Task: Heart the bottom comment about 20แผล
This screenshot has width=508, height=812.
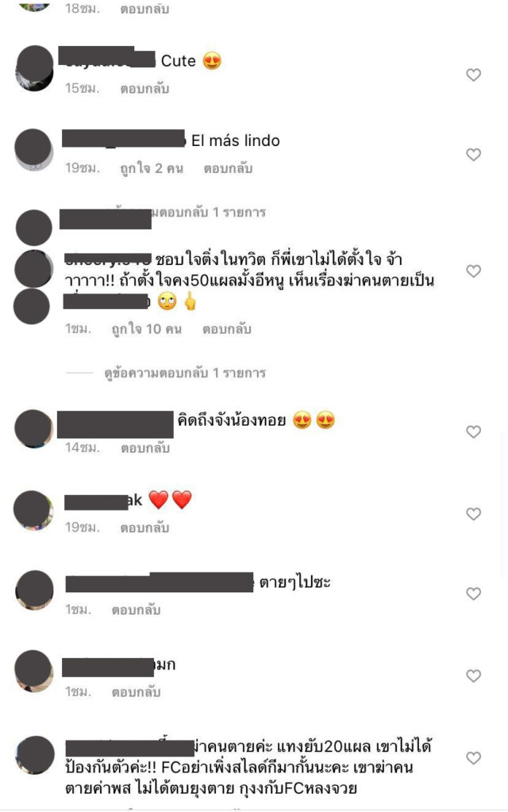Action: point(473,757)
